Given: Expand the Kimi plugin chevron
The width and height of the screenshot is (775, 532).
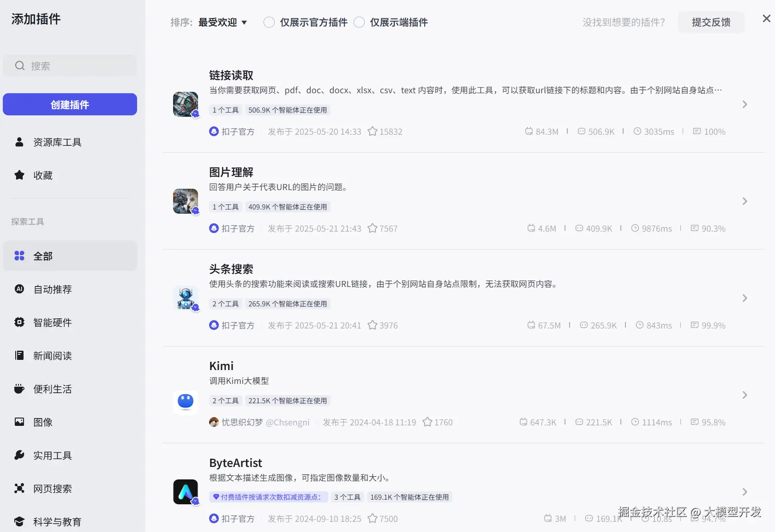Looking at the screenshot, I should pyautogui.click(x=745, y=395).
